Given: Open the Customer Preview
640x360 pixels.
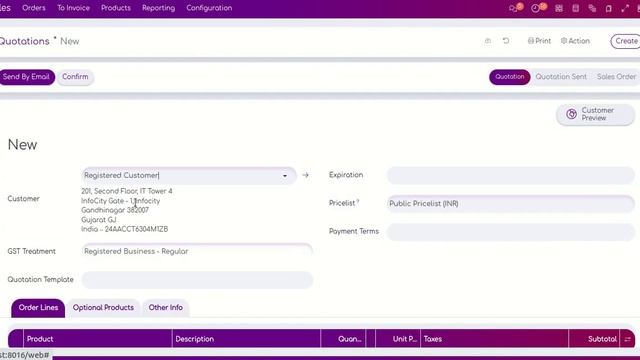Looking at the screenshot, I should [595, 114].
